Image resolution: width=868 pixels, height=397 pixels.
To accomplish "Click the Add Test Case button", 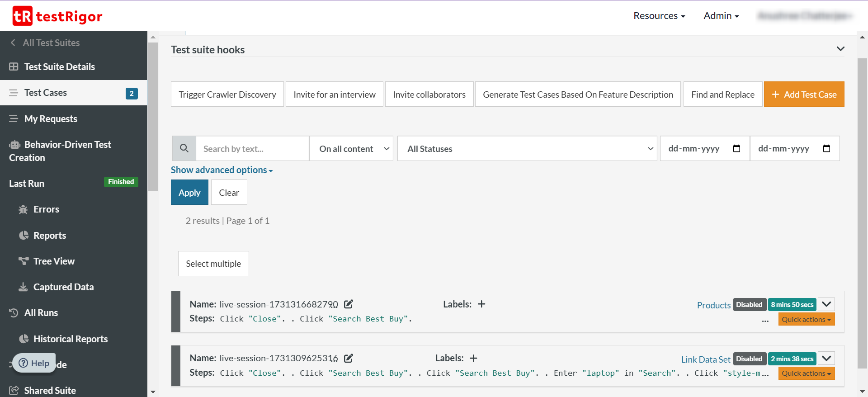I will click(x=804, y=95).
